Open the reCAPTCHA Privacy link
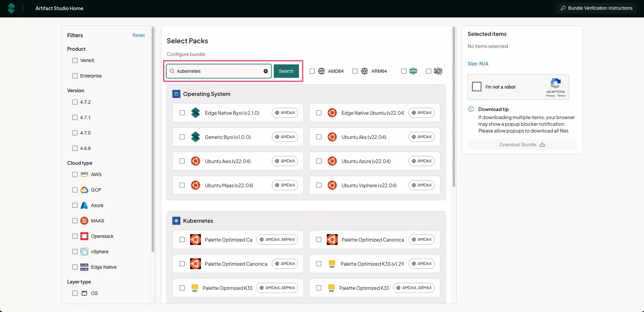The height and width of the screenshot is (312, 644). click(550, 96)
